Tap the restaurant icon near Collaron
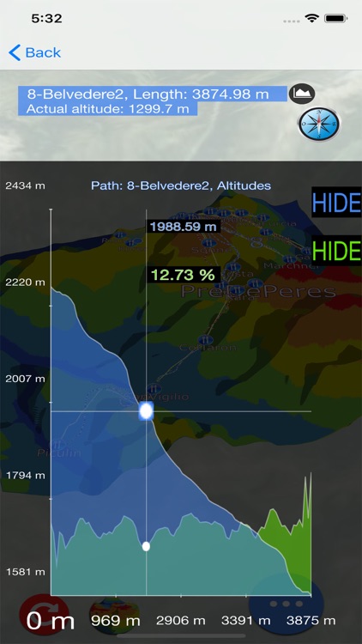362x644 pixels. tap(204, 339)
